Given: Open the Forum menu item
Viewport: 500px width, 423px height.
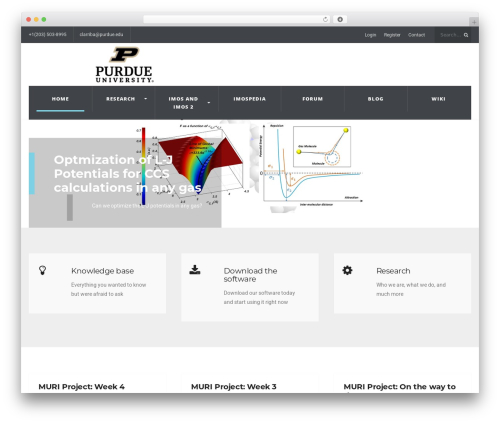Looking at the screenshot, I should [313, 99].
